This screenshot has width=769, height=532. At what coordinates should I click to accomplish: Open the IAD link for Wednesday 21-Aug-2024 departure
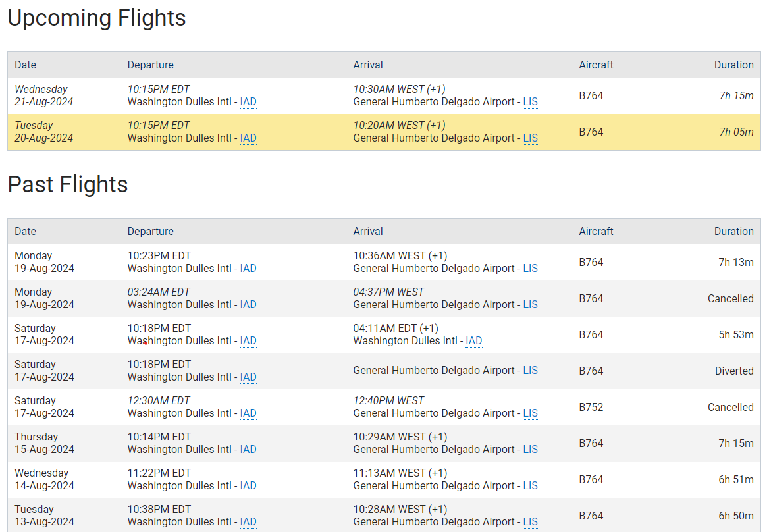(248, 102)
